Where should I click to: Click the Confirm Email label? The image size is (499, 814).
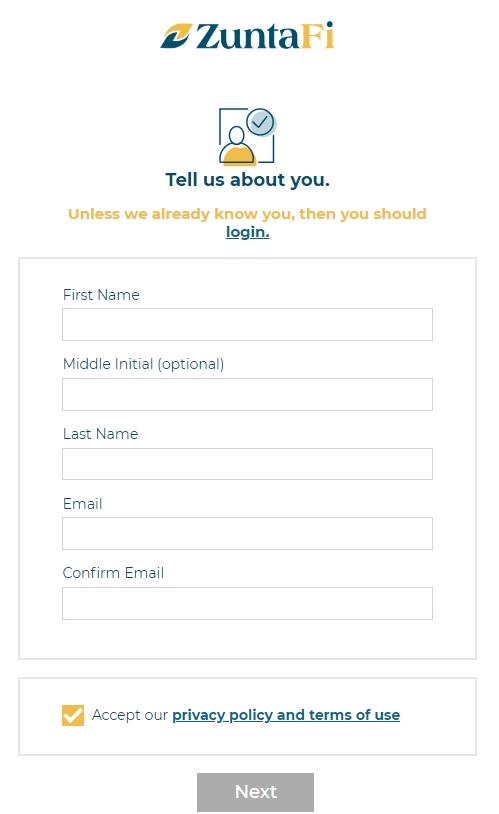tap(113, 573)
